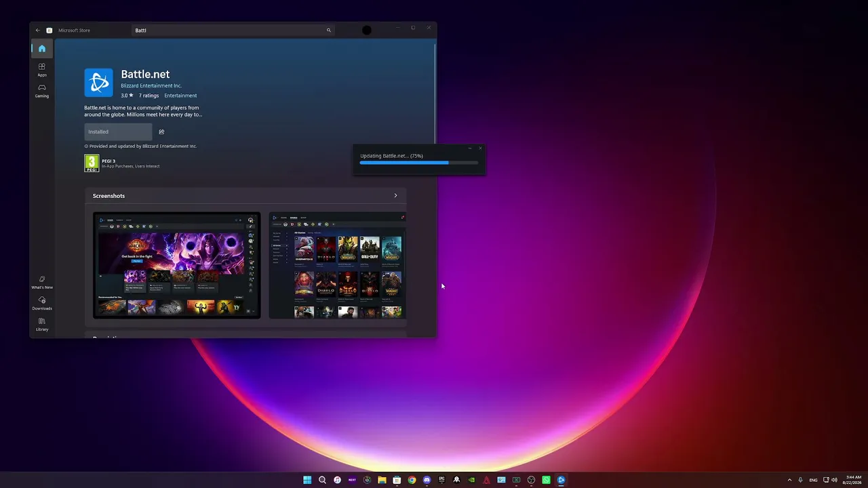Open the Windows Start menu
The height and width of the screenshot is (488, 868).
click(x=307, y=480)
